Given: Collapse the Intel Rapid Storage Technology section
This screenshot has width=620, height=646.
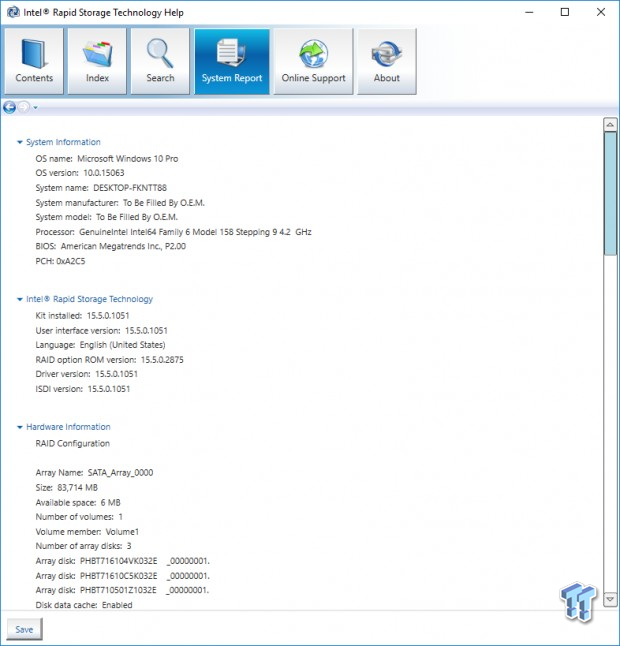Looking at the screenshot, I should (19, 299).
